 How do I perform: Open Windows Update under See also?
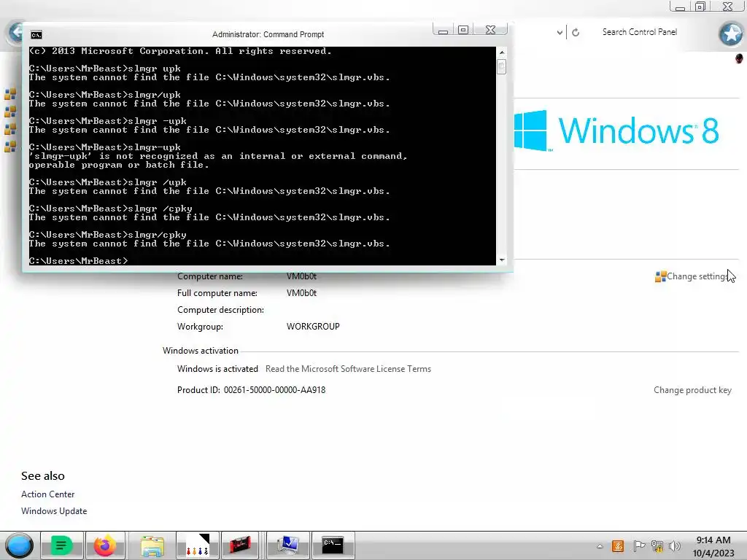[54, 511]
